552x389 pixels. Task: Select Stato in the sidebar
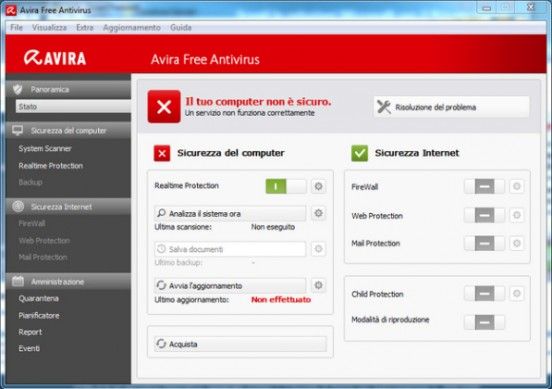pyautogui.click(x=73, y=106)
